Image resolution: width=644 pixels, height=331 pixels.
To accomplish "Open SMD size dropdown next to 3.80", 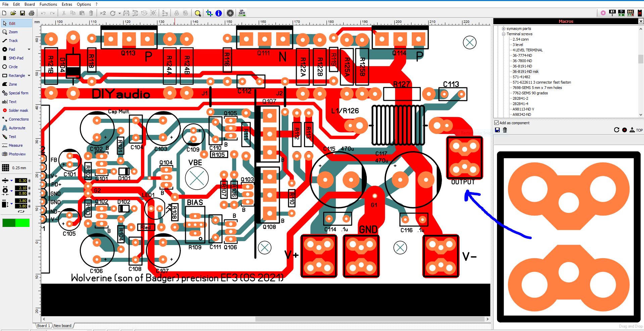I will click(x=11, y=203).
